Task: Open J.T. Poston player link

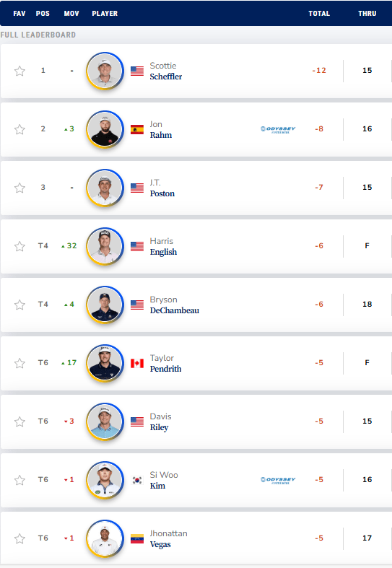Action: click(162, 188)
